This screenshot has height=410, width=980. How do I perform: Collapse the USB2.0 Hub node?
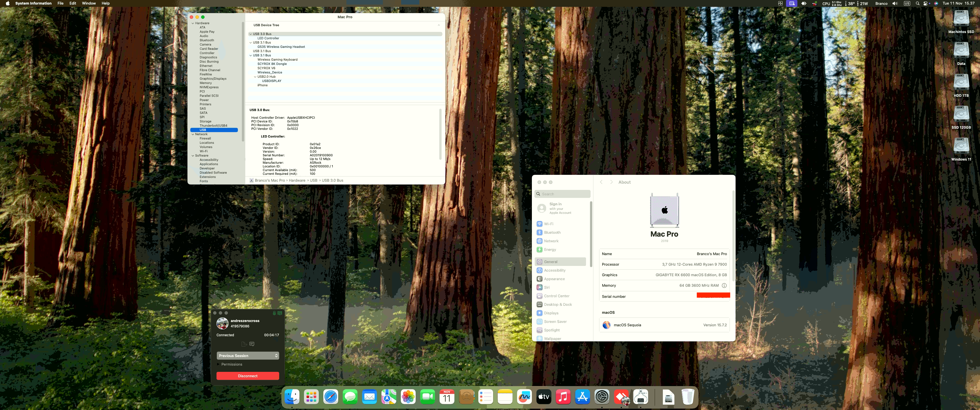[255, 77]
